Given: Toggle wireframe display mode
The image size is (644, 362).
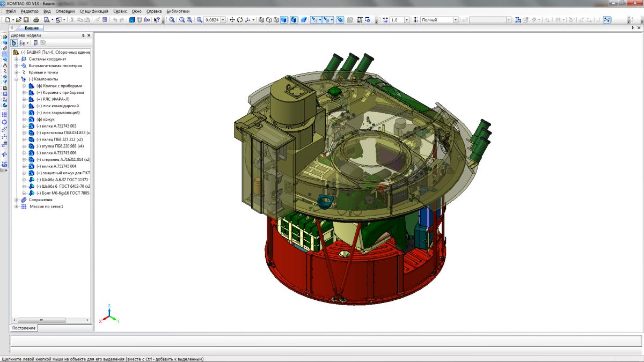Looking at the screenshot, I should click(x=261, y=20).
